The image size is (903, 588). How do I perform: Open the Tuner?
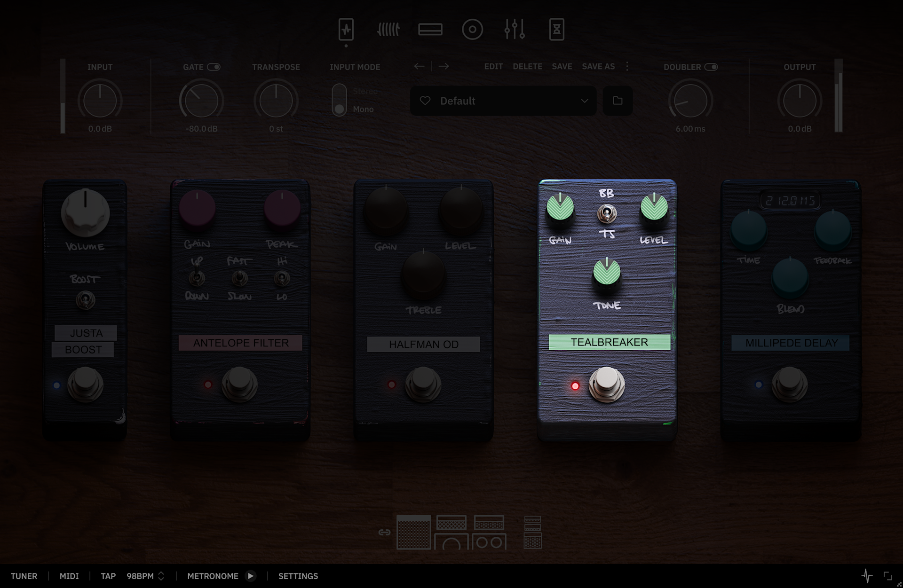tap(24, 576)
